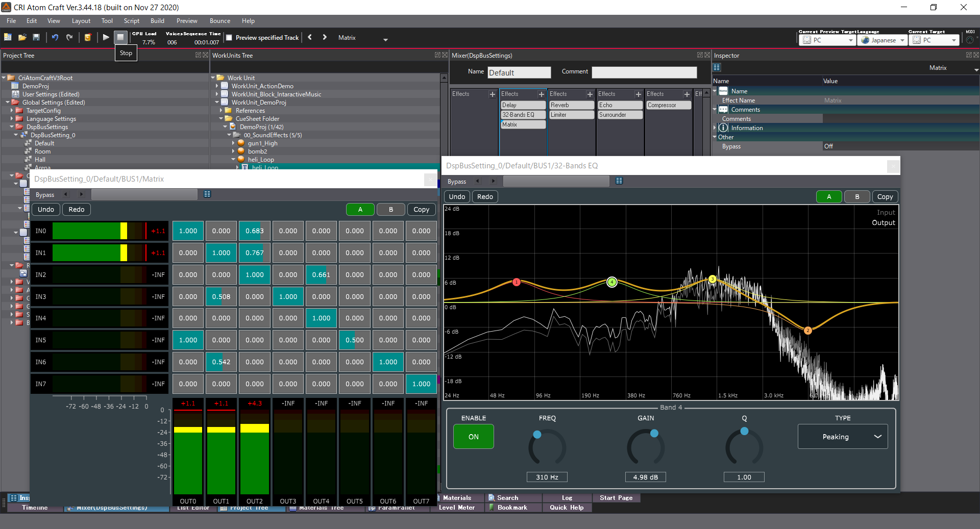Change the Peaking filter type dropdown

pyautogui.click(x=842, y=437)
